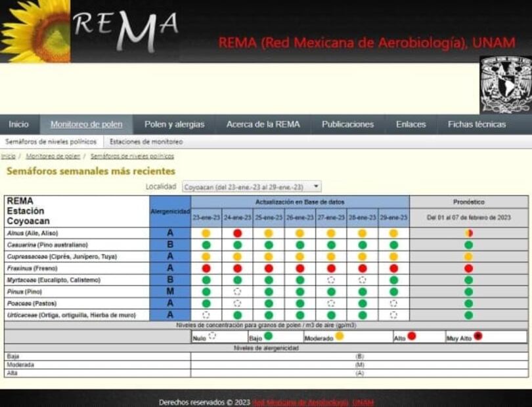The width and height of the screenshot is (532, 407).
Task: Click the Fraxinus red forecast indicator
Action: tap(468, 268)
